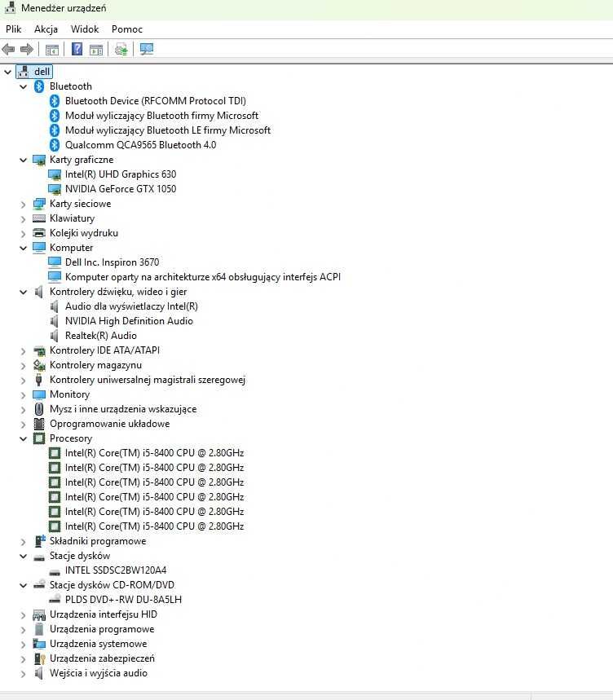Select the Monitory category label
The width and height of the screenshot is (613, 700).
(x=69, y=394)
